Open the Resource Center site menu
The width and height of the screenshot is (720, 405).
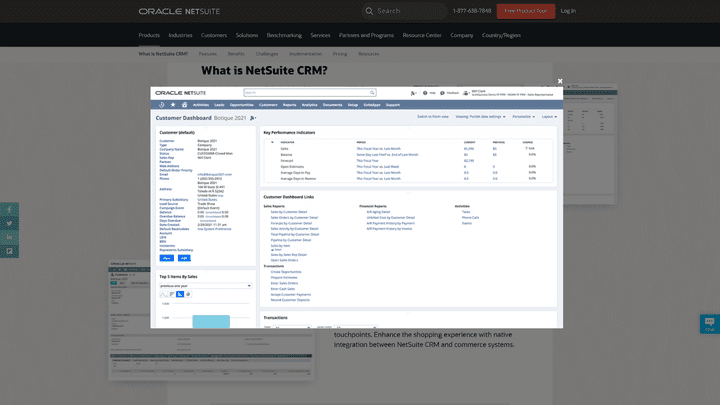(x=422, y=35)
